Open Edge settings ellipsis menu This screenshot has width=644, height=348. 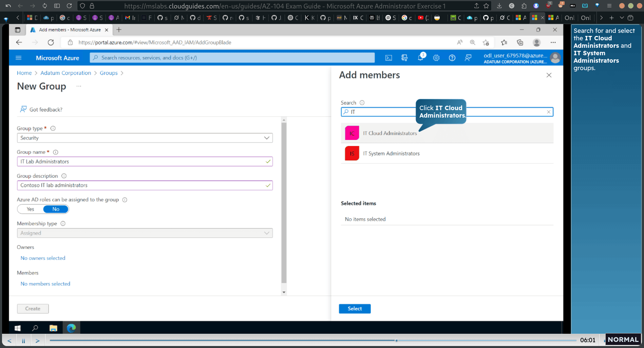point(553,42)
